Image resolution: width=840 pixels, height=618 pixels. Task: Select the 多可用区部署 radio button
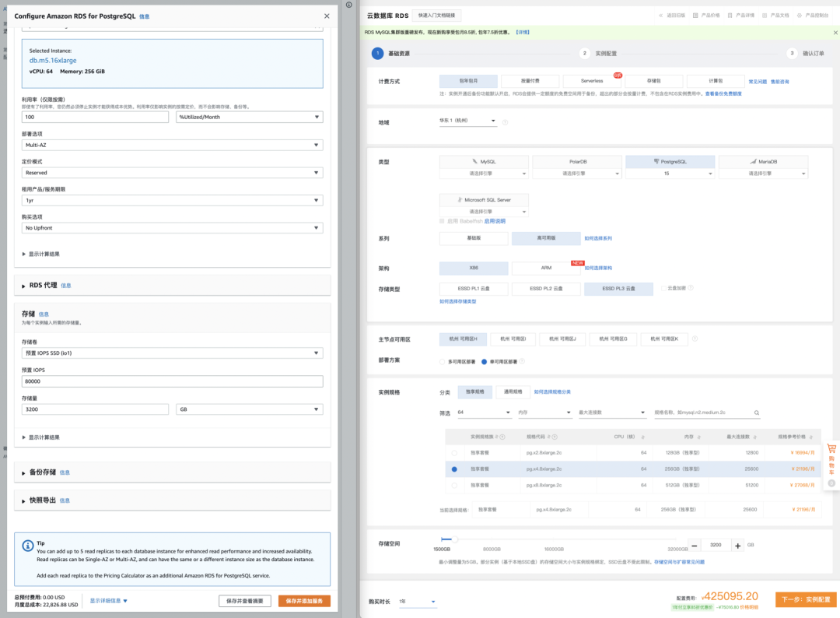tap(443, 361)
